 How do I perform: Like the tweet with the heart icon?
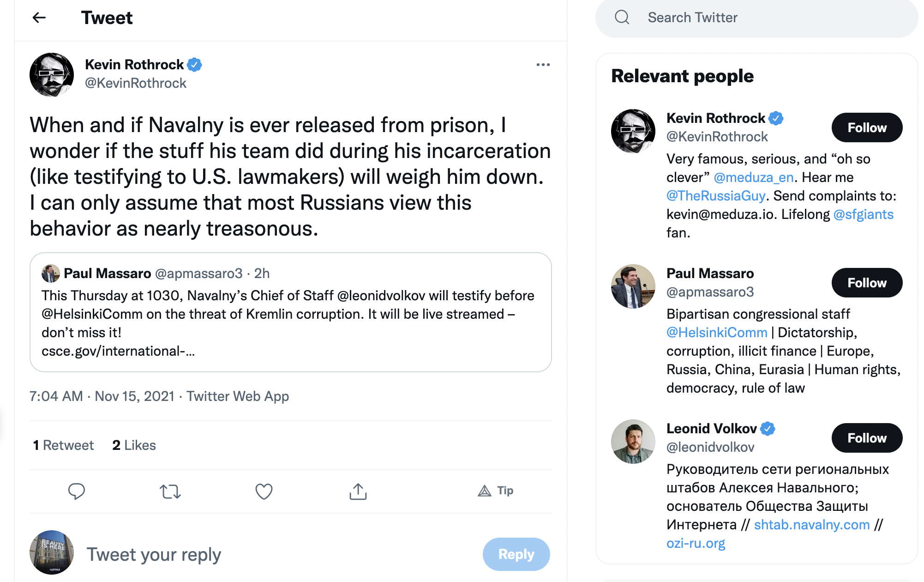click(264, 491)
